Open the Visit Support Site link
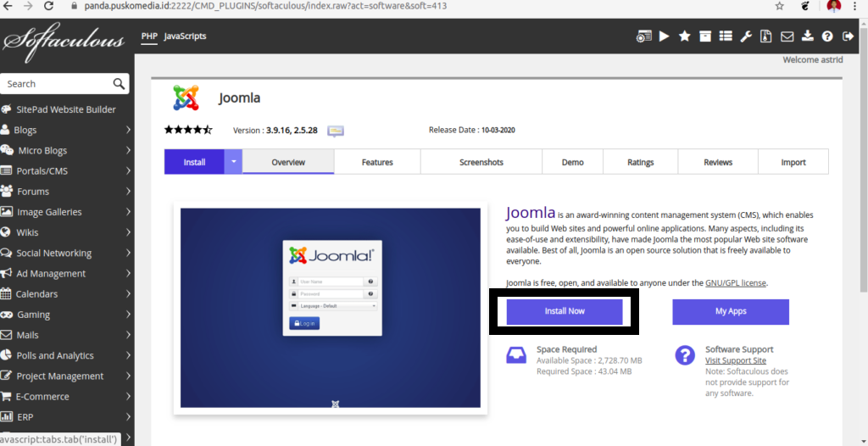This screenshot has height=446, width=868. (x=736, y=360)
